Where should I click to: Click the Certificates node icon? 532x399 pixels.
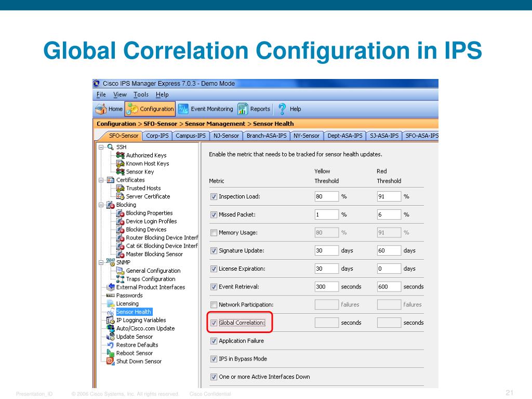tap(111, 180)
